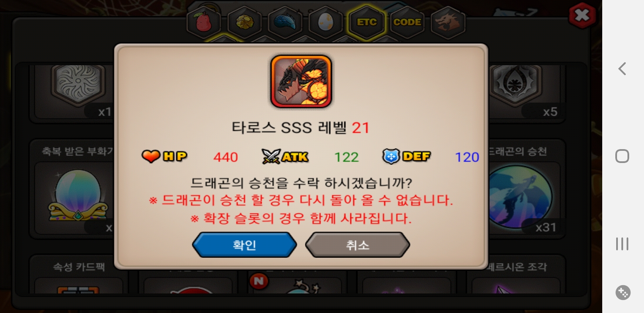Tap the Taros dragon portrait icon
Image resolution: width=644 pixels, height=313 pixels.
[x=301, y=81]
